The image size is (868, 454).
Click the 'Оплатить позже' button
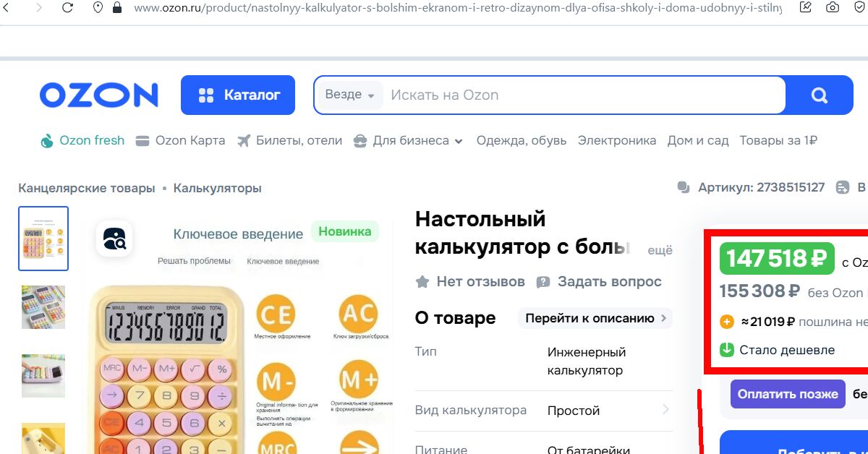click(x=787, y=394)
